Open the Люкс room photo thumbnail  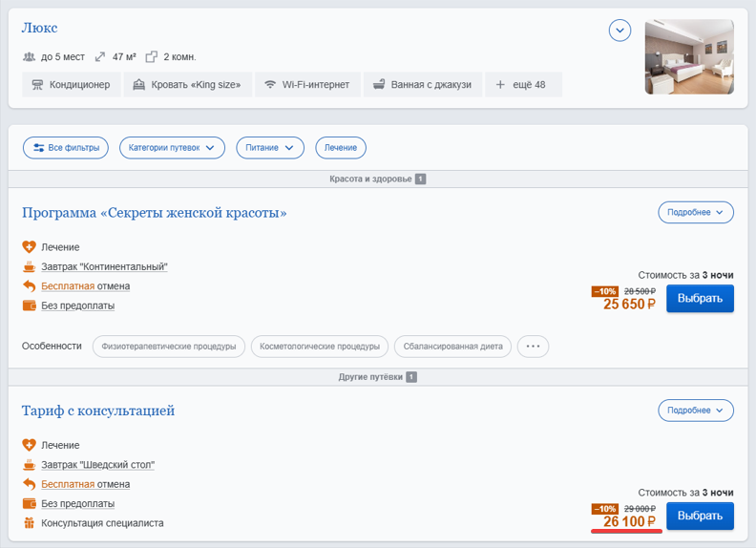[x=689, y=56]
